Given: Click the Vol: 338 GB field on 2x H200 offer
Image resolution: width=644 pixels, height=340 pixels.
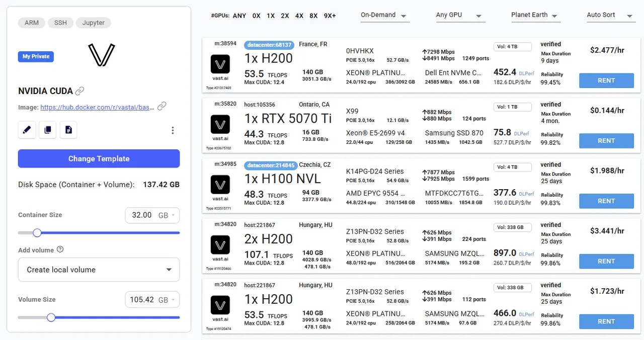Looking at the screenshot, I should point(513,228).
